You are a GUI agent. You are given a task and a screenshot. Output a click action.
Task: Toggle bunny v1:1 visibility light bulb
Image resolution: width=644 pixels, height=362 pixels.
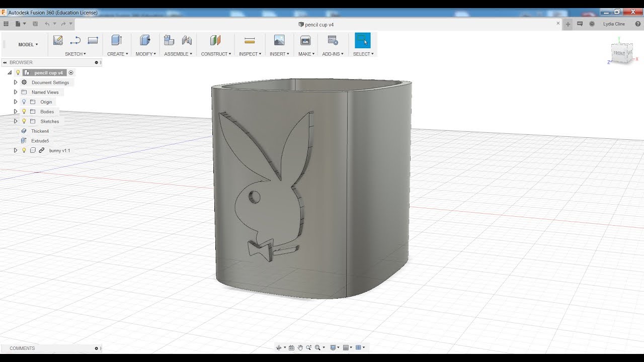pyautogui.click(x=24, y=150)
